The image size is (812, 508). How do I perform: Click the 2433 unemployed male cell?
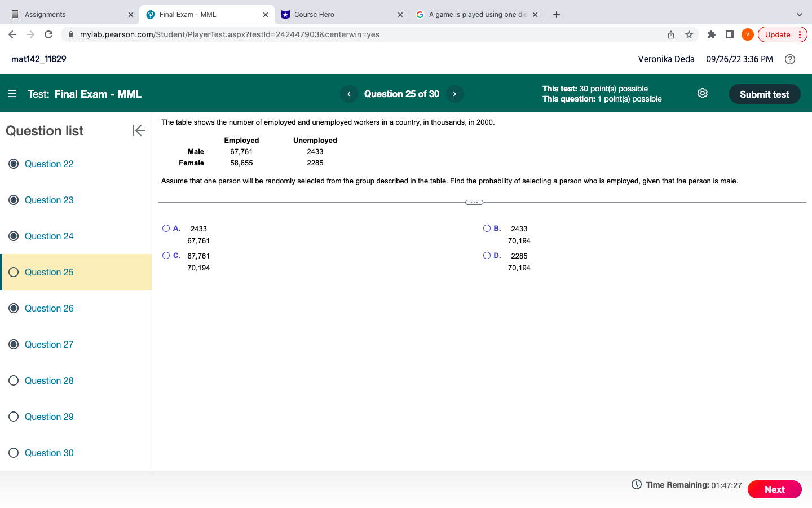pyautogui.click(x=315, y=151)
